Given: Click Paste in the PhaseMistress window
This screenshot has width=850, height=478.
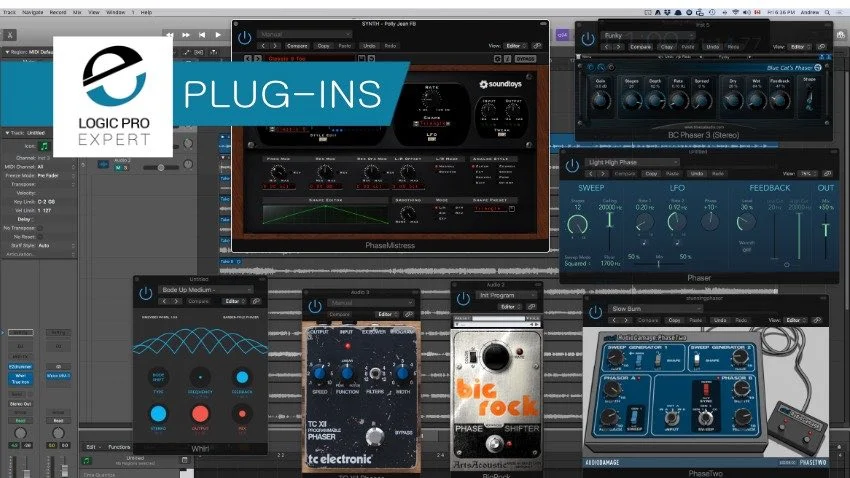Looking at the screenshot, I should 345,46.
